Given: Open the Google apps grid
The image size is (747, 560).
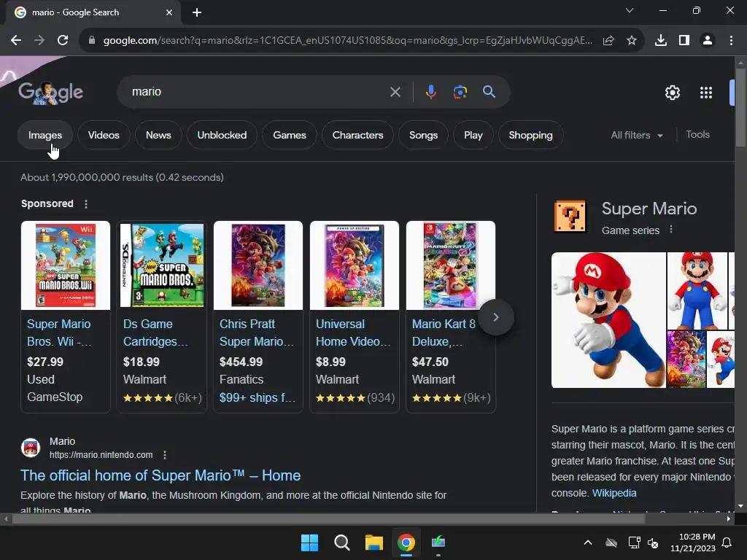Looking at the screenshot, I should [x=706, y=93].
